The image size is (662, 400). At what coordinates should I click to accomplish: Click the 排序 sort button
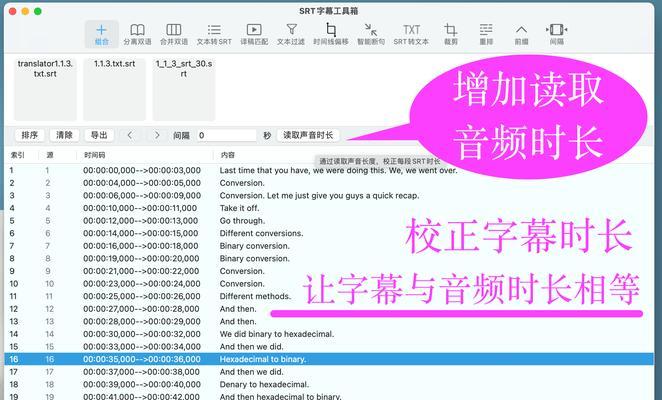coord(30,135)
